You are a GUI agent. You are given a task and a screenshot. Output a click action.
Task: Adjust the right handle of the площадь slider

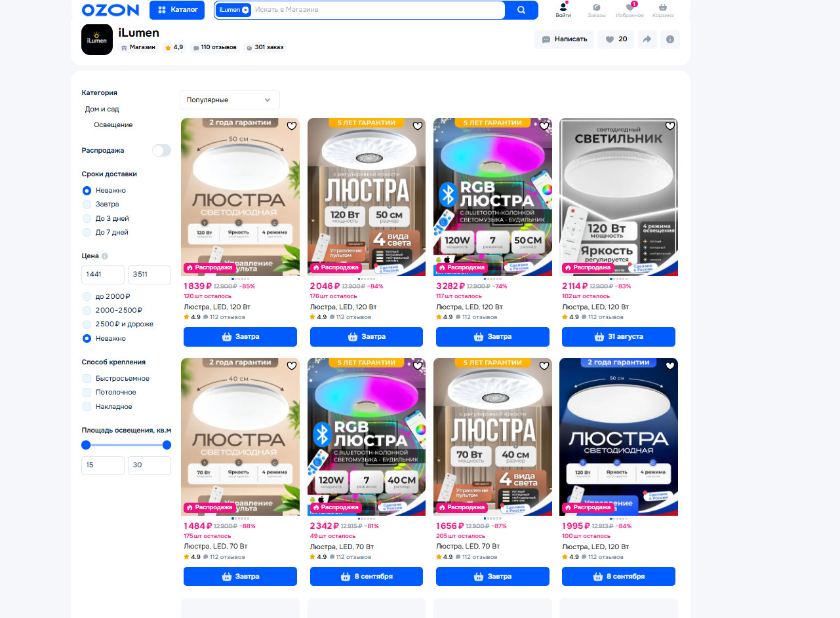[167, 445]
